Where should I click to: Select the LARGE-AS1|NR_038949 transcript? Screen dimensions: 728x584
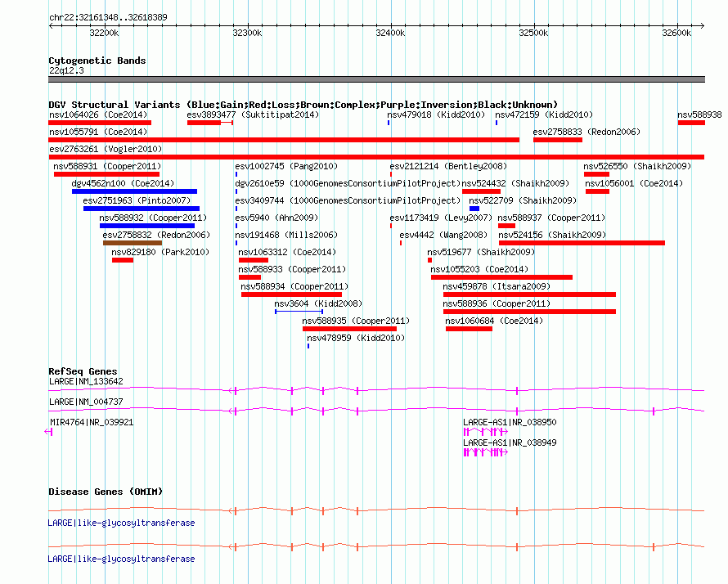pos(510,442)
